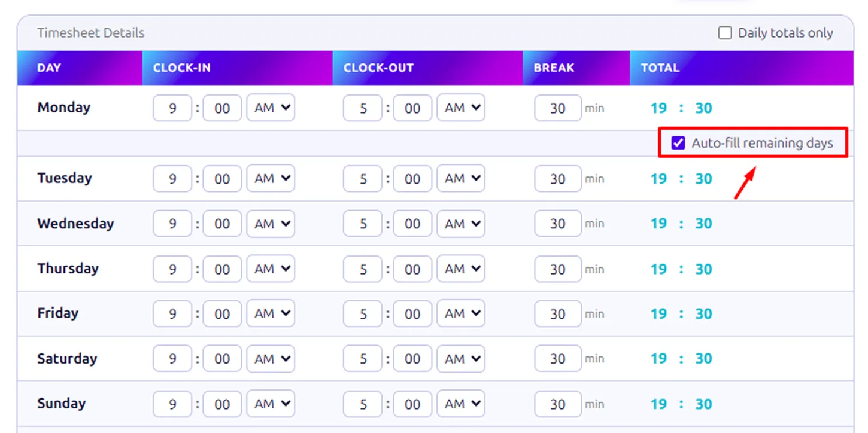Select Wednesday clock-in minutes field
The width and height of the screenshot is (868, 433).
[222, 224]
